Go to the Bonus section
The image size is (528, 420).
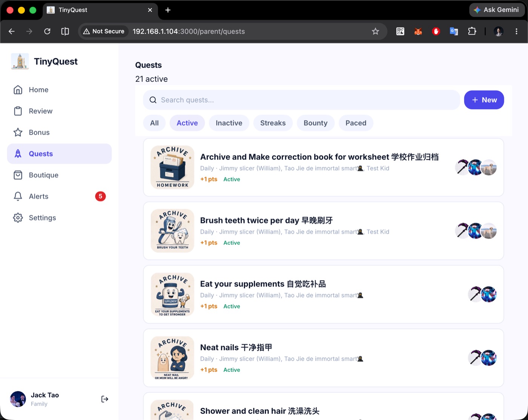point(59,132)
